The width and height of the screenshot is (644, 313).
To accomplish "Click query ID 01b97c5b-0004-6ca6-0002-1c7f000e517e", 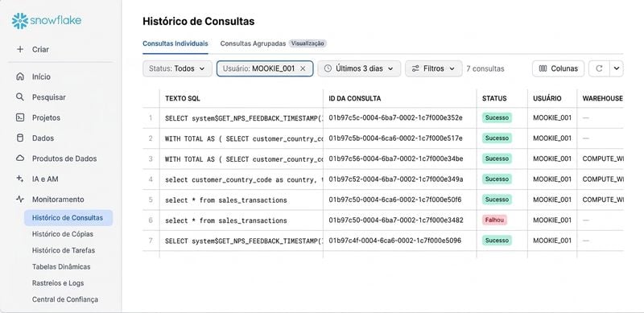I will [395, 138].
